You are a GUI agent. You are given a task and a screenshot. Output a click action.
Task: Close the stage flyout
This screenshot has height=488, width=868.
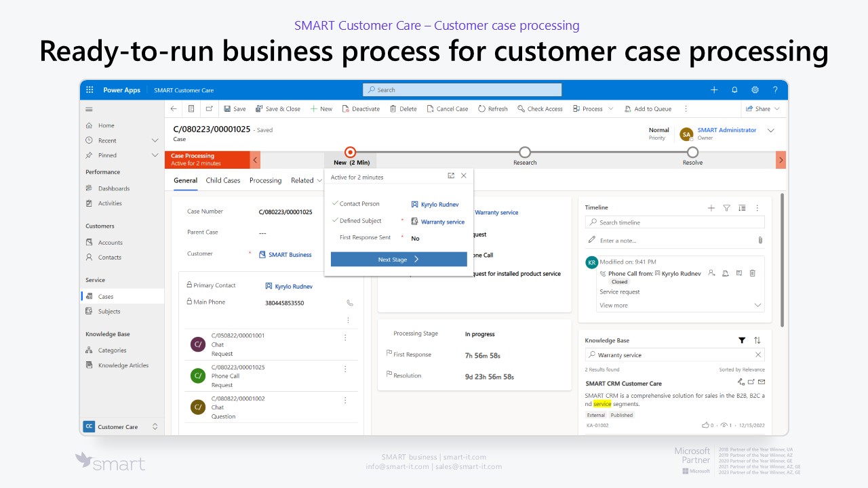(464, 176)
